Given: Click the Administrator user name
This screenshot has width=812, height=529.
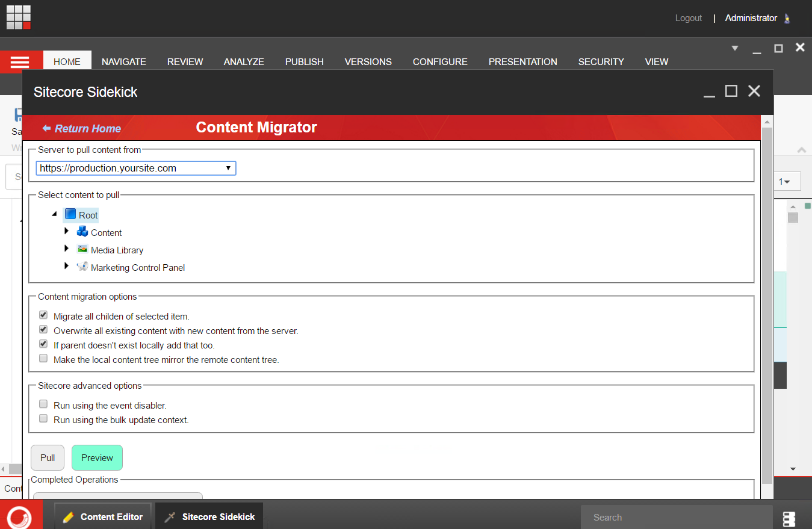Looking at the screenshot, I should (x=751, y=18).
